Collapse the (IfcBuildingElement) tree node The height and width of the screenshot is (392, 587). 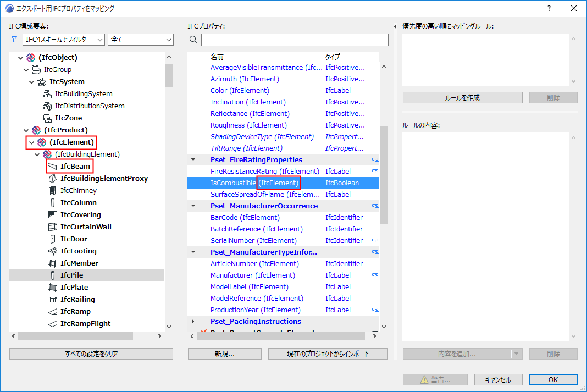[37, 154]
